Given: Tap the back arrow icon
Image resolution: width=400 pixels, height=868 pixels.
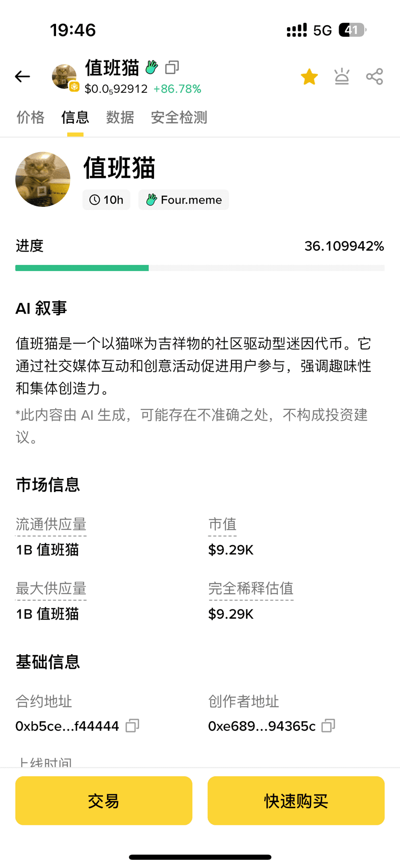Looking at the screenshot, I should (x=22, y=76).
